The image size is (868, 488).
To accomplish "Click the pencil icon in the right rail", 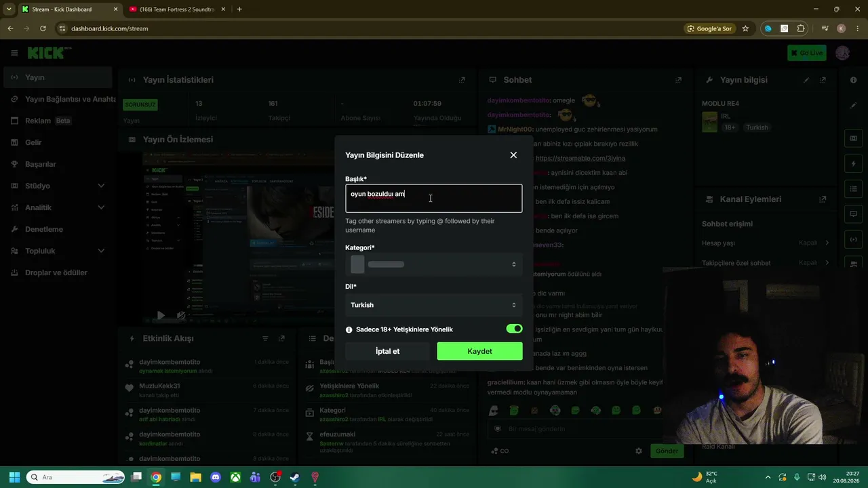I will pos(854,106).
